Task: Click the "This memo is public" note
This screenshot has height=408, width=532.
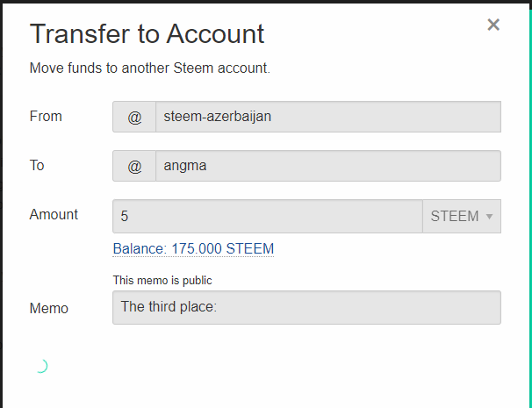Action: (x=162, y=281)
